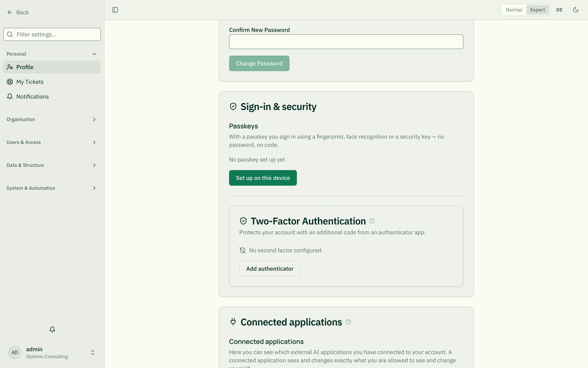Open My Tickets page
The height and width of the screenshot is (368, 588).
click(x=52, y=82)
